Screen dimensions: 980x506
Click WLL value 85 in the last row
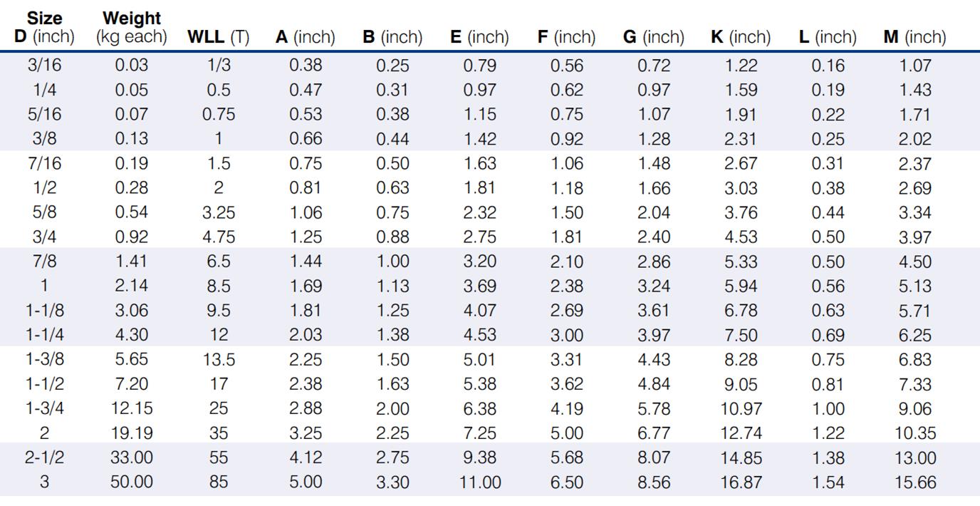[219, 482]
